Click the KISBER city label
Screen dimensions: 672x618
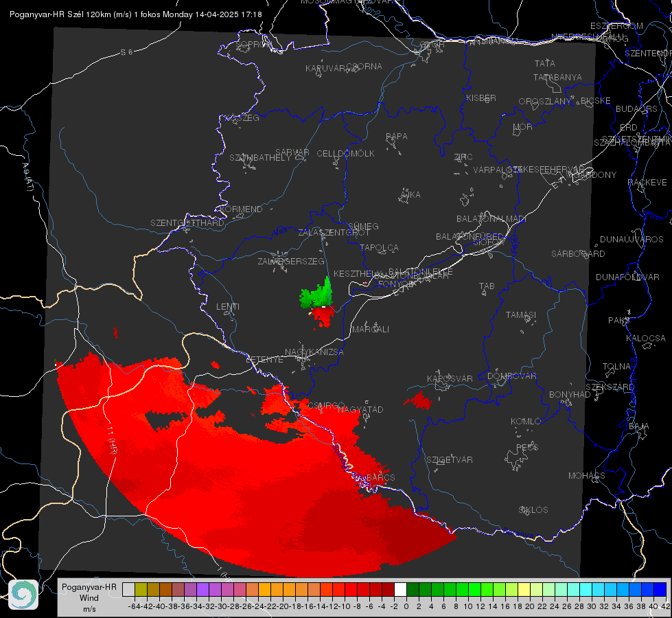pyautogui.click(x=481, y=98)
